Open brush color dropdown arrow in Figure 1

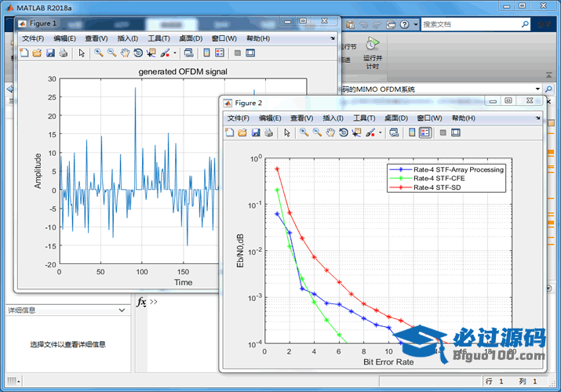coord(175,53)
